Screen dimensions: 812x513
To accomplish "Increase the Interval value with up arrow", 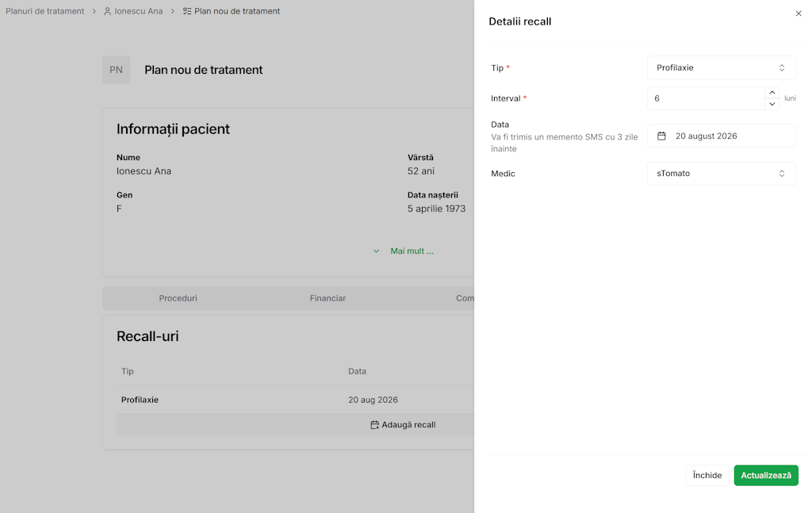I will point(772,93).
